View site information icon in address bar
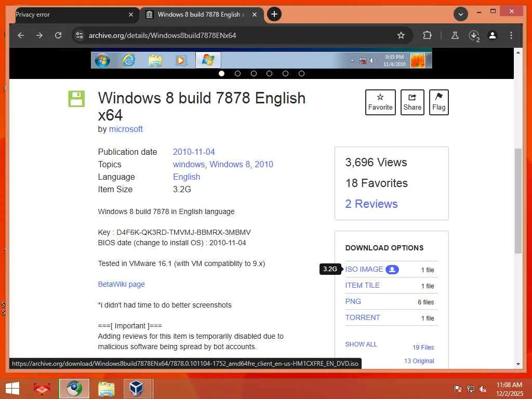532x399 pixels. (79, 35)
